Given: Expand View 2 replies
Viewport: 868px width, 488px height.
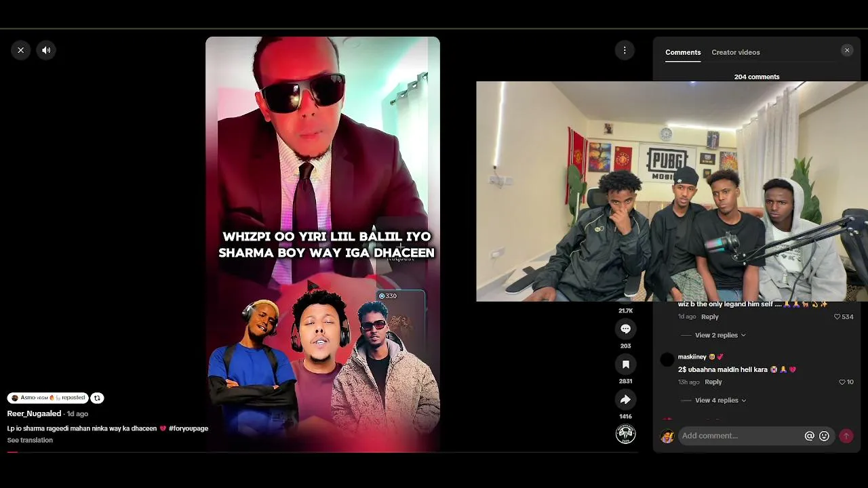Looking at the screenshot, I should tap(720, 335).
